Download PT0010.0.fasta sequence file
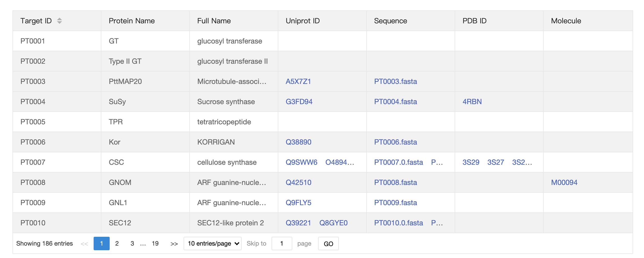The height and width of the screenshot is (258, 644). (x=399, y=223)
